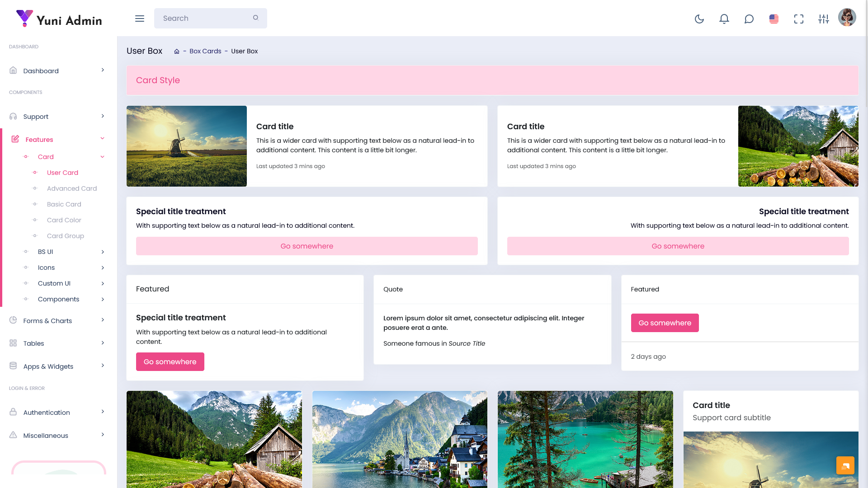The height and width of the screenshot is (488, 868).
Task: Enter fullscreen mode icon
Action: (799, 19)
